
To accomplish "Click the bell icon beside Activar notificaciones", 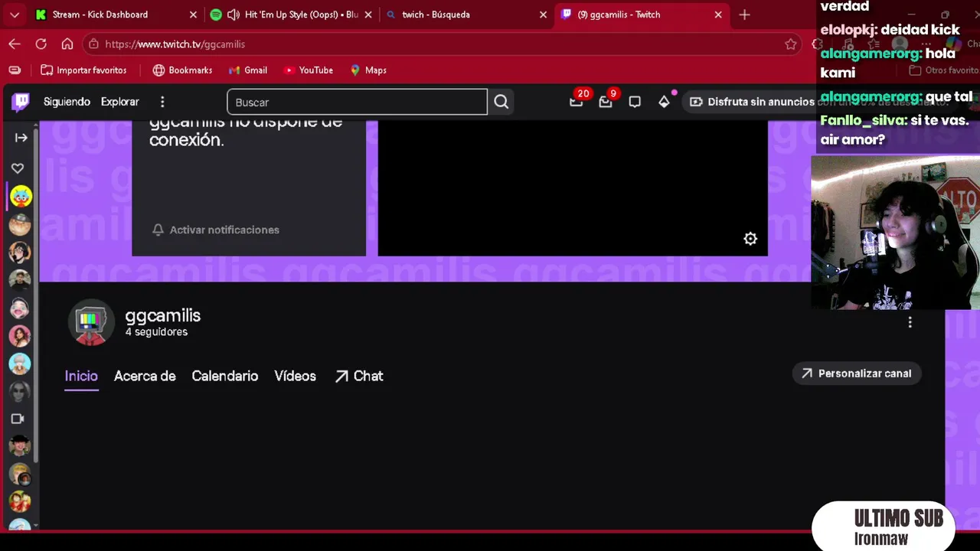I will coord(158,230).
